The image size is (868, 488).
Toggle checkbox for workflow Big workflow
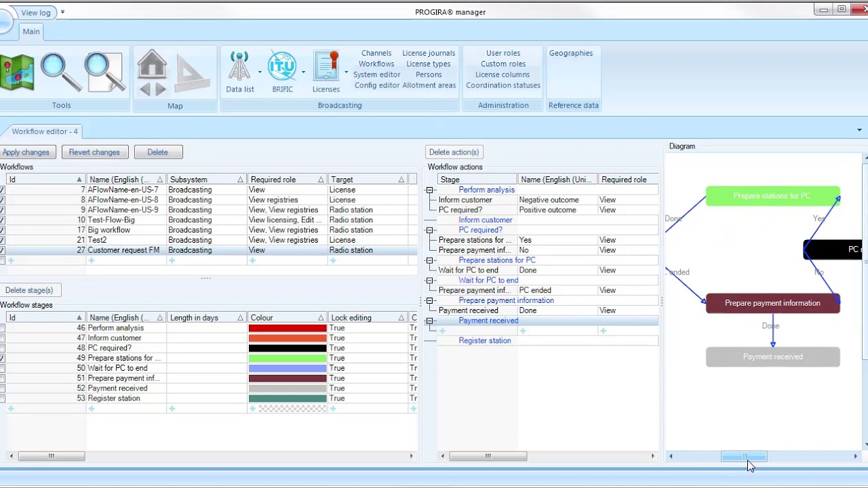pyautogui.click(x=2, y=230)
